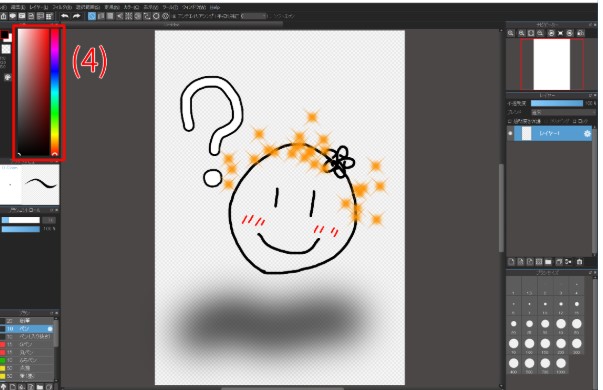Image resolution: width=603 pixels, height=390 pixels.
Task: Open the stabilizer correction dropdown in the toolbar
Action: 254,16
